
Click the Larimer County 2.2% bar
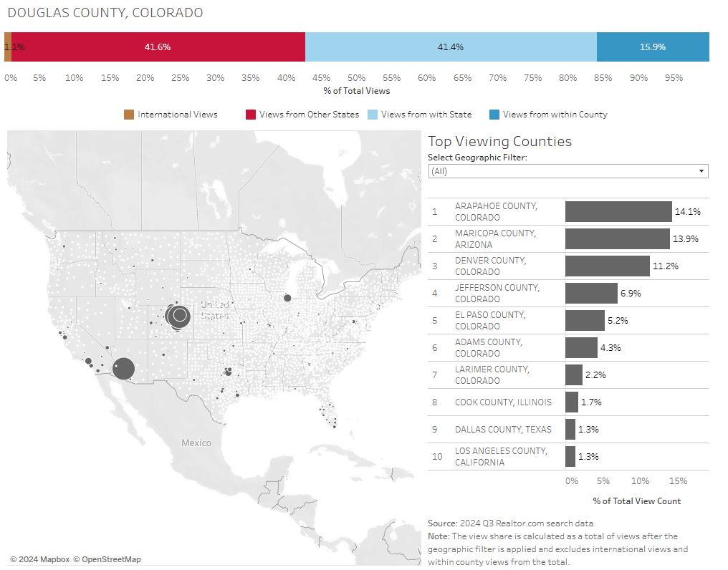click(x=574, y=375)
